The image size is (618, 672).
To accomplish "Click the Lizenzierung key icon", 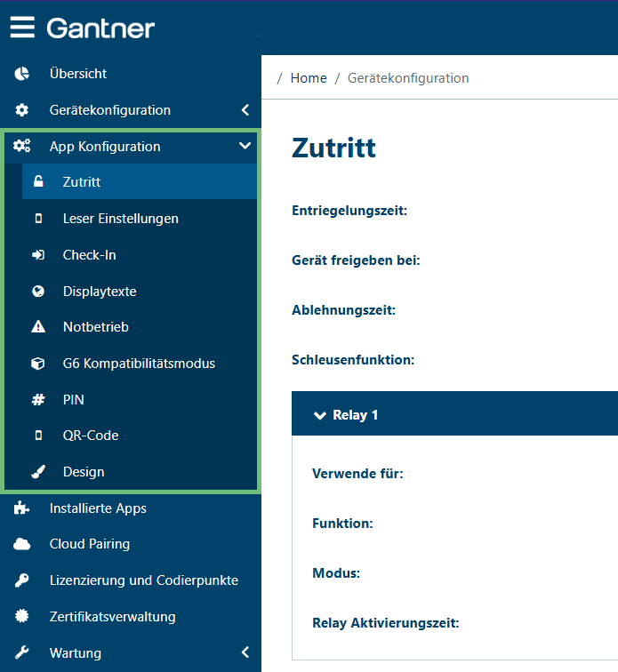I will click(21, 580).
